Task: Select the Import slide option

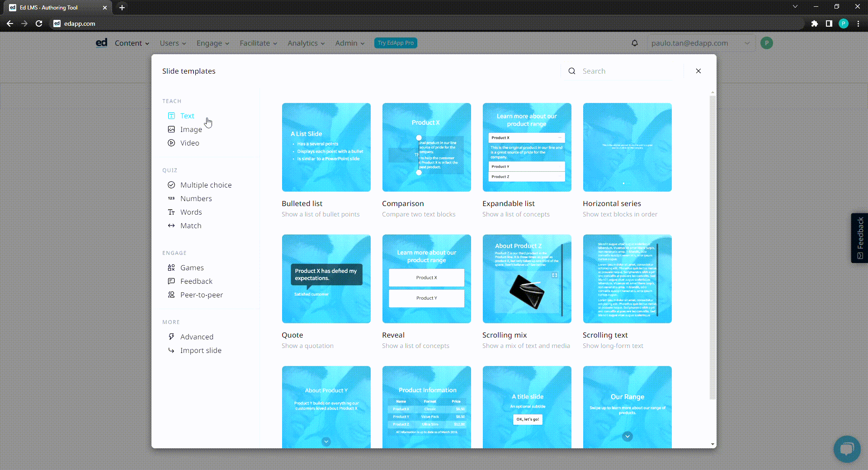Action: pyautogui.click(x=201, y=350)
